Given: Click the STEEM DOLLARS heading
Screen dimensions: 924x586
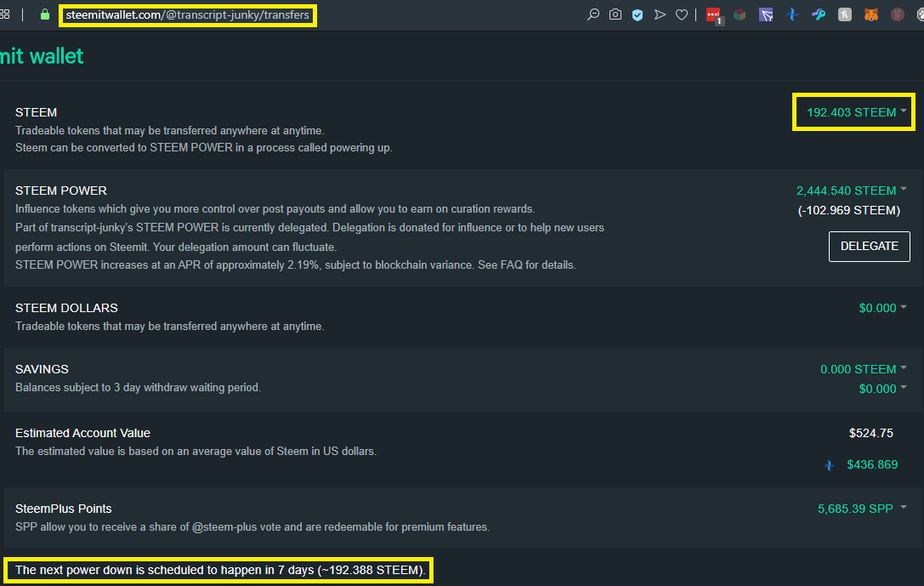Looking at the screenshot, I should 66,308.
